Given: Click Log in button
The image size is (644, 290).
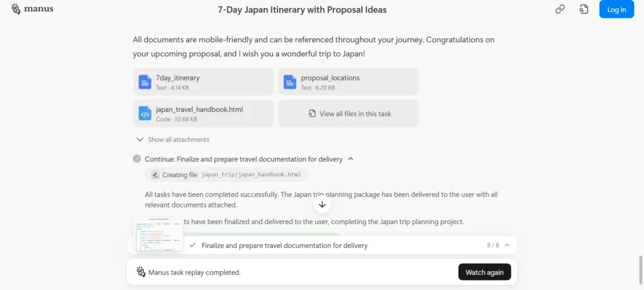Looking at the screenshot, I should point(616,9).
